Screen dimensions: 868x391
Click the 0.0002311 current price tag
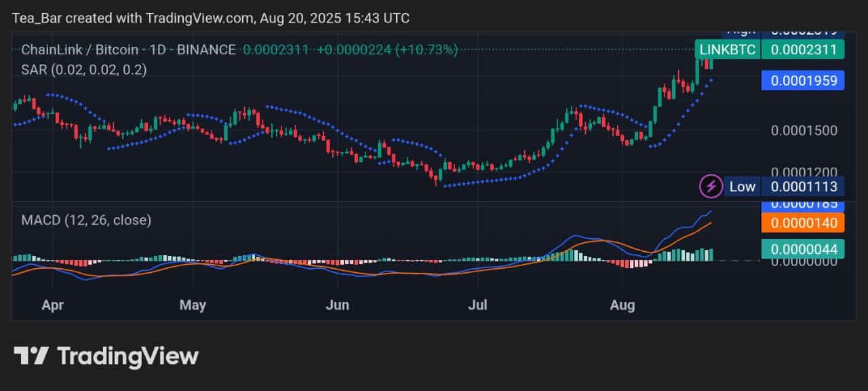pyautogui.click(x=803, y=50)
